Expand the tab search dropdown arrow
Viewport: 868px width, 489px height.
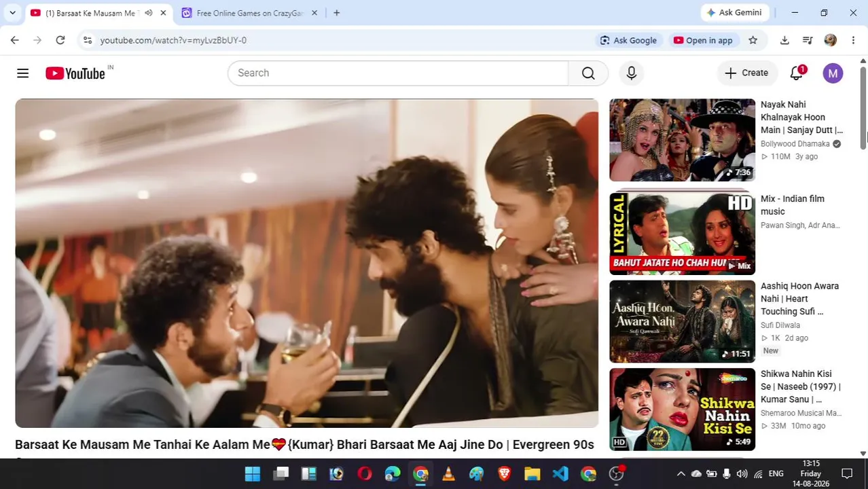12,13
